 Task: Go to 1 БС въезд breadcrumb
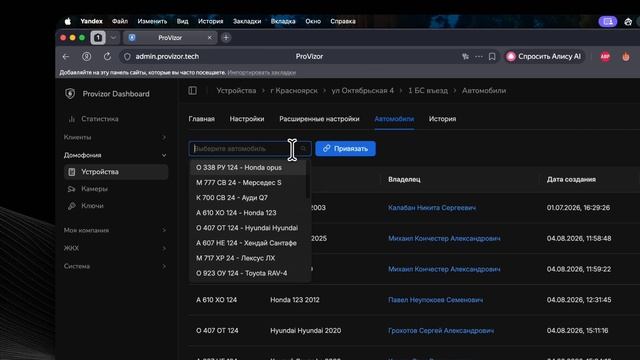428,91
